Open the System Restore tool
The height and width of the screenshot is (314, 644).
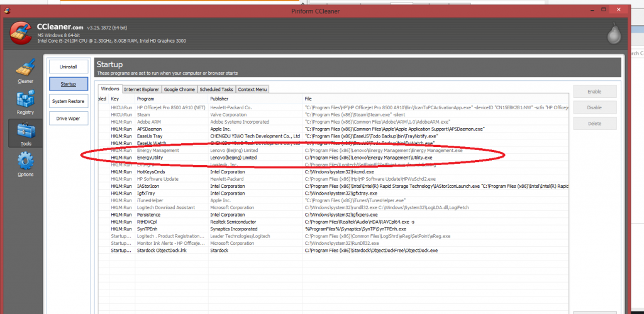(x=68, y=101)
